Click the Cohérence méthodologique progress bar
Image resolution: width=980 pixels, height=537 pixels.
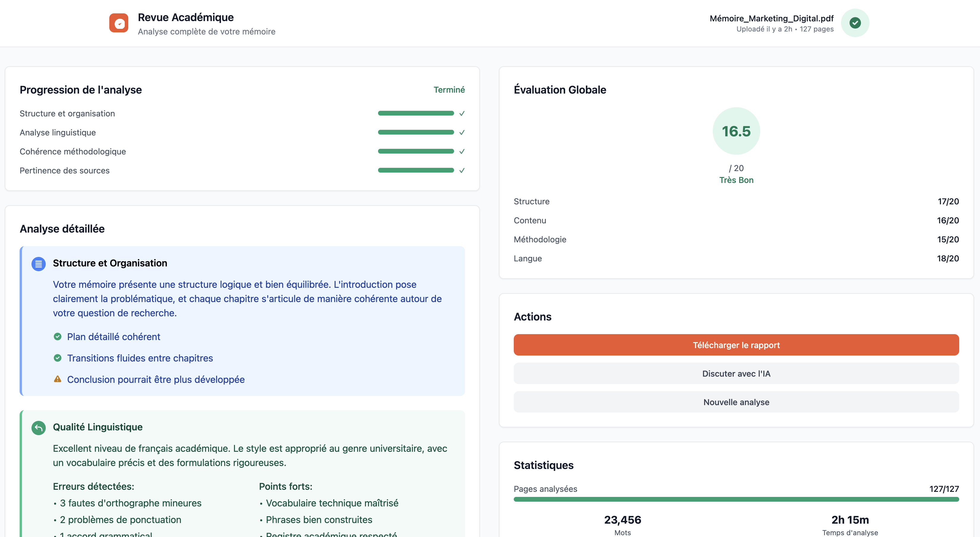416,151
